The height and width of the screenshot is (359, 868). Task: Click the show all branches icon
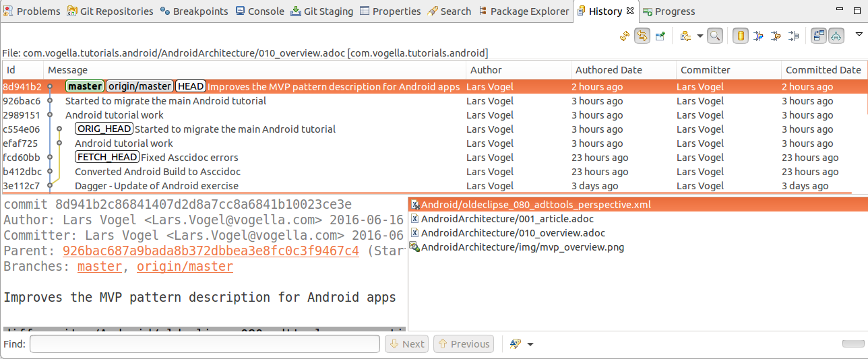836,36
